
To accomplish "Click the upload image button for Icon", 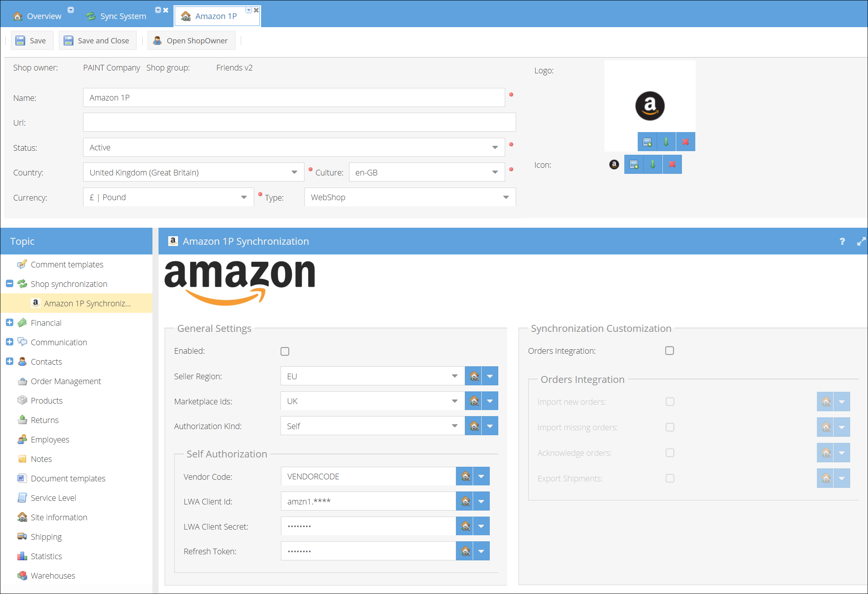I will [634, 165].
